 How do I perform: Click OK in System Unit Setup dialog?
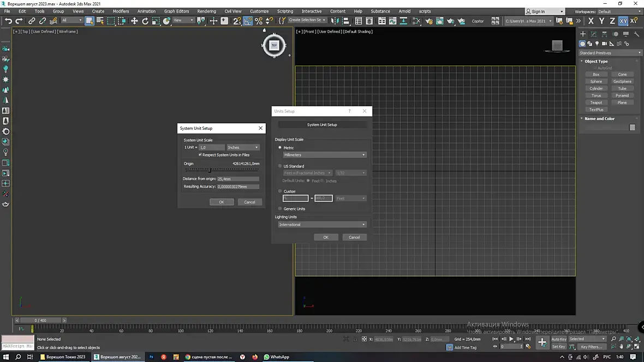pos(222,202)
